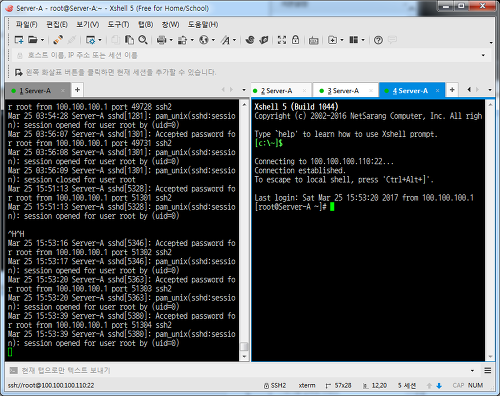Click the Font icon
Screen dimensions: 500x396
pos(226,40)
